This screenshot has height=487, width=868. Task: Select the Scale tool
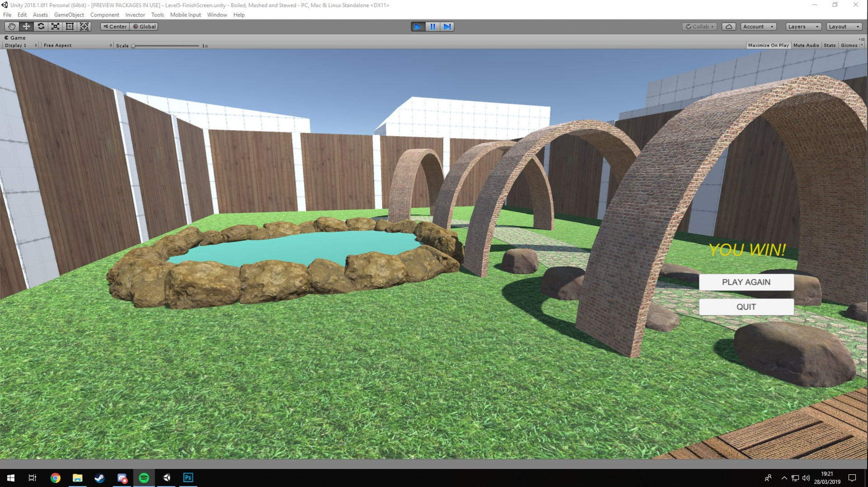[x=55, y=27]
